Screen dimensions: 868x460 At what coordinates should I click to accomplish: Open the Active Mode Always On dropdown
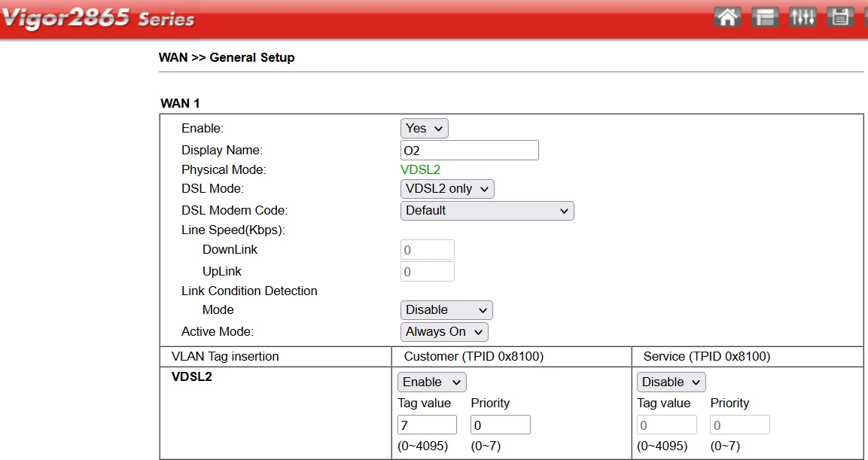pos(444,332)
